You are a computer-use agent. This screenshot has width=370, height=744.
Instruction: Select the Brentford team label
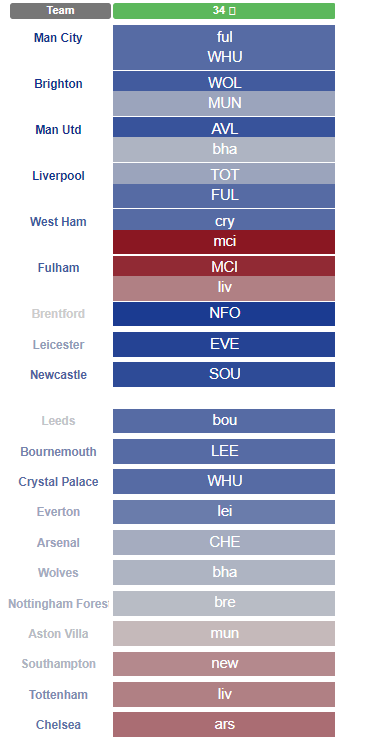(58, 314)
